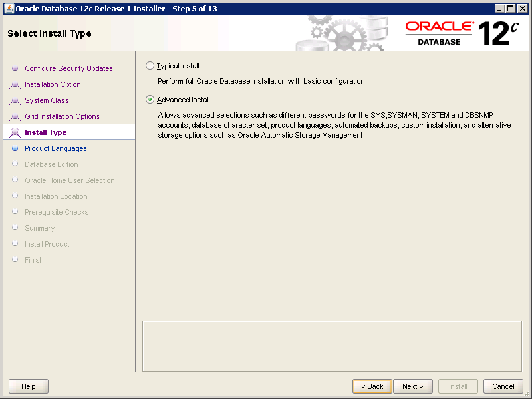Click the empty message area panel
This screenshot has width=532, height=399.
point(332,346)
